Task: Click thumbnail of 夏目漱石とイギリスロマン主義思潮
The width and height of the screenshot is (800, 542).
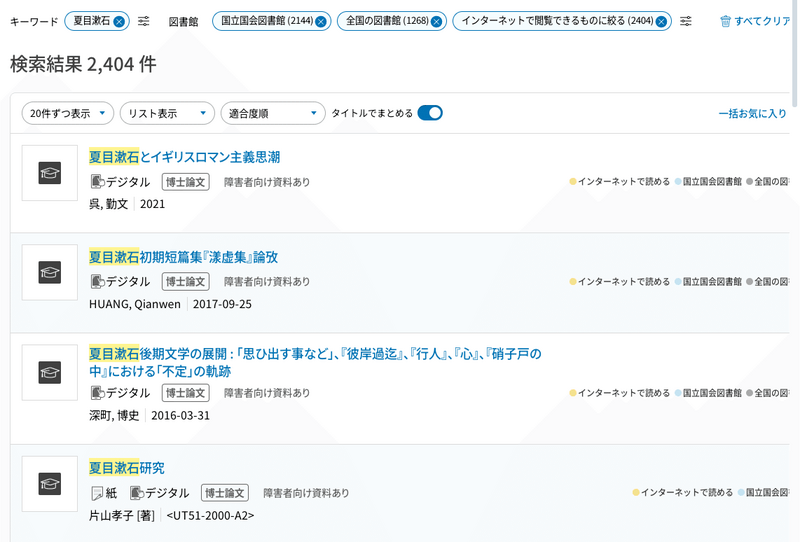Action: 49,173
